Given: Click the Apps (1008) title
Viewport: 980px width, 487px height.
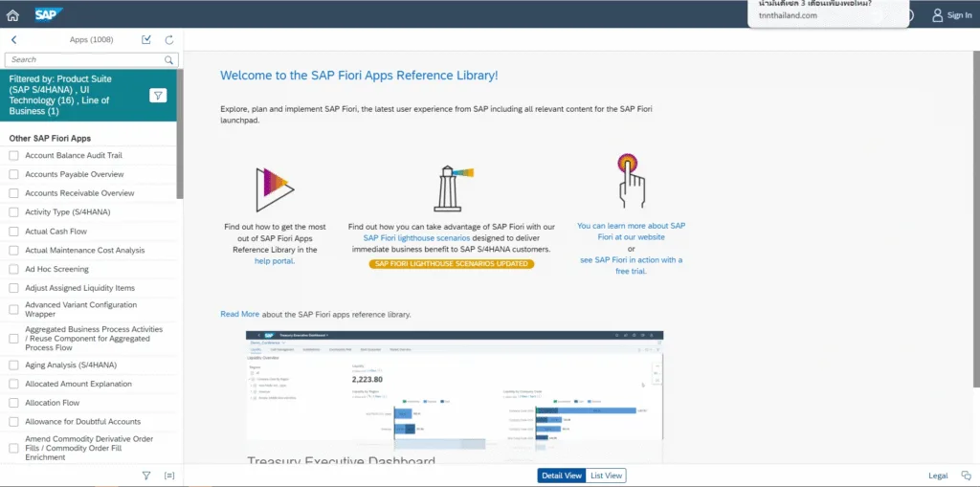Looking at the screenshot, I should coord(91,40).
